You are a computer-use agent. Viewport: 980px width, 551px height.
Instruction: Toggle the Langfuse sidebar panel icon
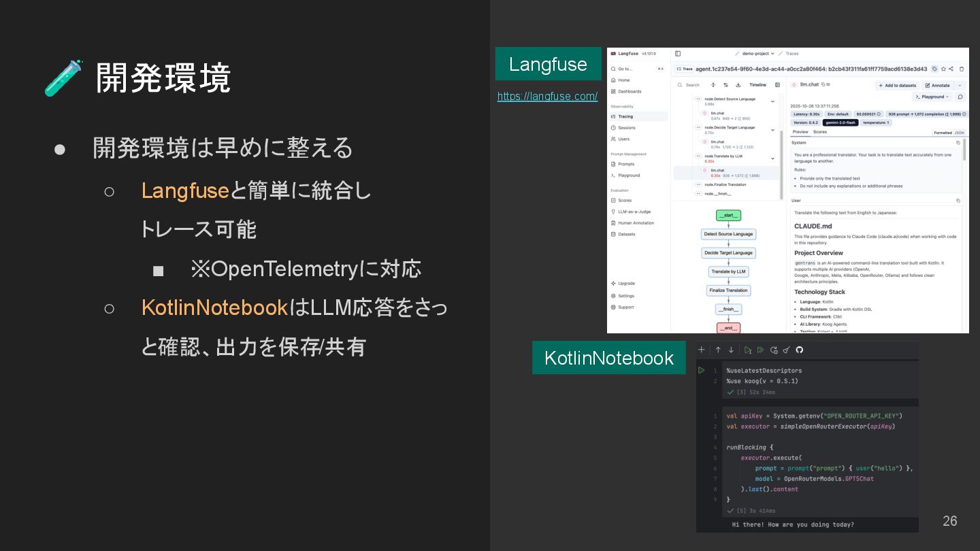tap(678, 53)
